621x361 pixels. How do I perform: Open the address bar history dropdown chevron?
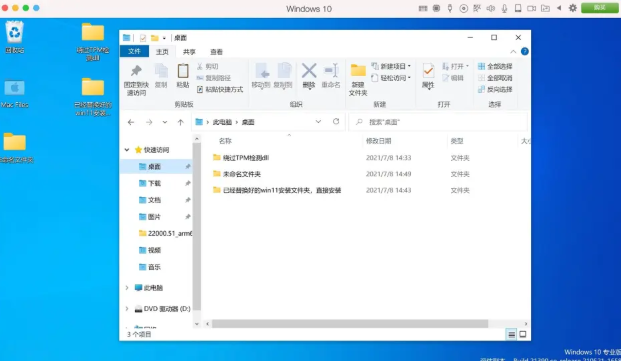tap(318, 122)
